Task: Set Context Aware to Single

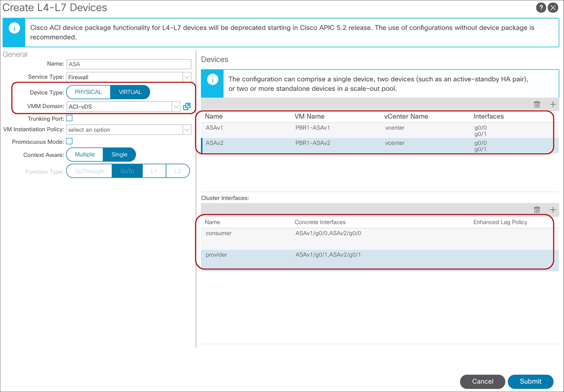Action: point(119,154)
